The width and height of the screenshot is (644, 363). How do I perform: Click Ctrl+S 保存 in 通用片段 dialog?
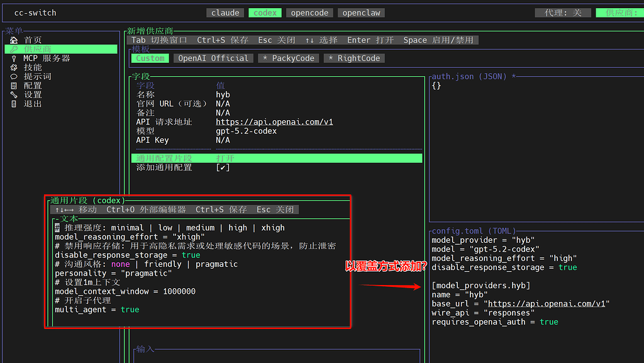pos(221,210)
